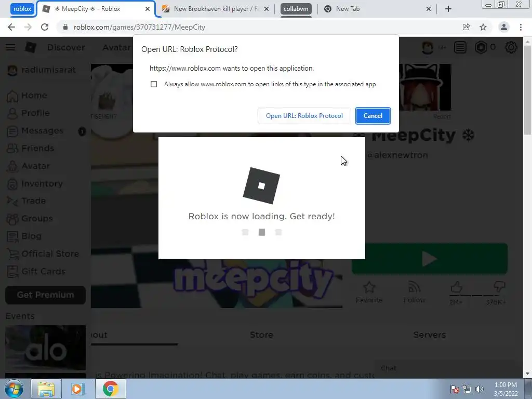Open the Discover menu item
This screenshot has height=399, width=532.
[x=66, y=47]
